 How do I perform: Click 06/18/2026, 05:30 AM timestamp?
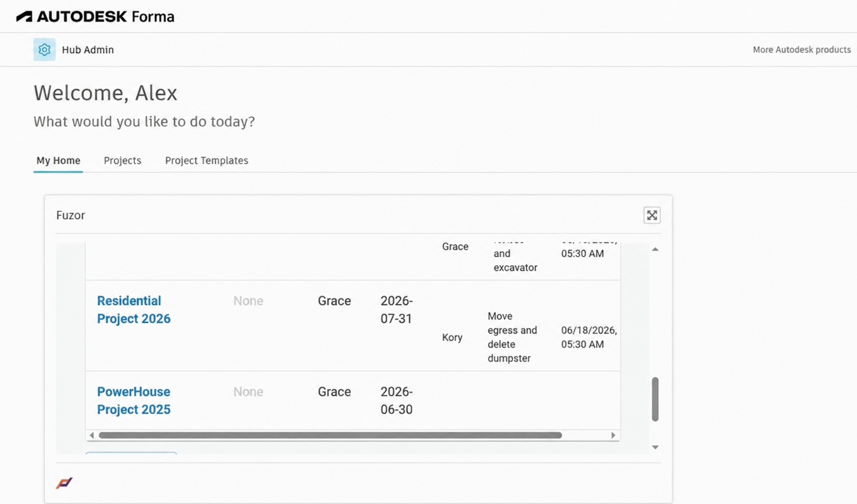pyautogui.click(x=589, y=337)
